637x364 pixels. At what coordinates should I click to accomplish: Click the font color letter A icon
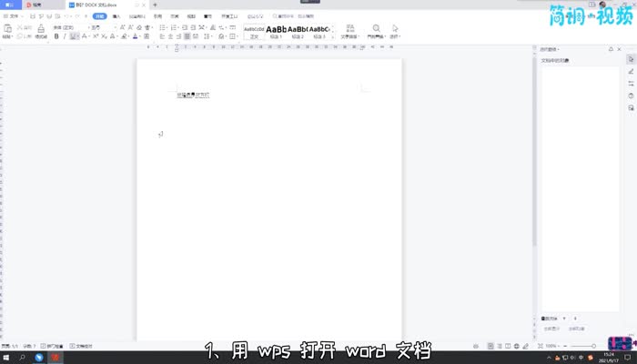pos(136,37)
